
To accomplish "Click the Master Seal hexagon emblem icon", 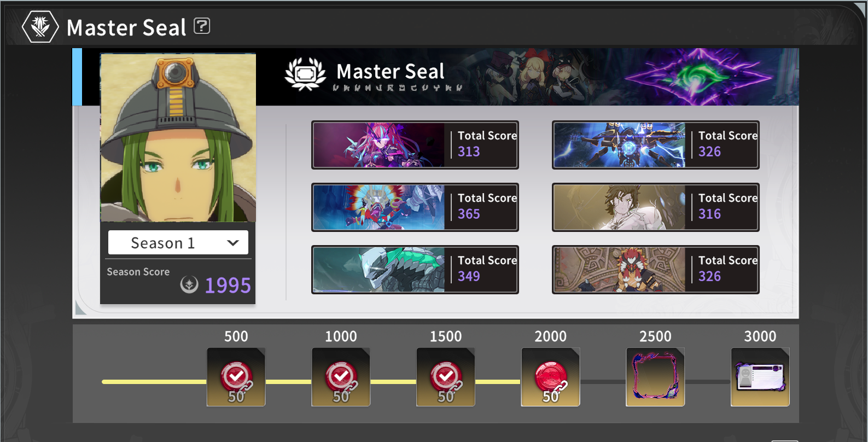I will 40,26.
